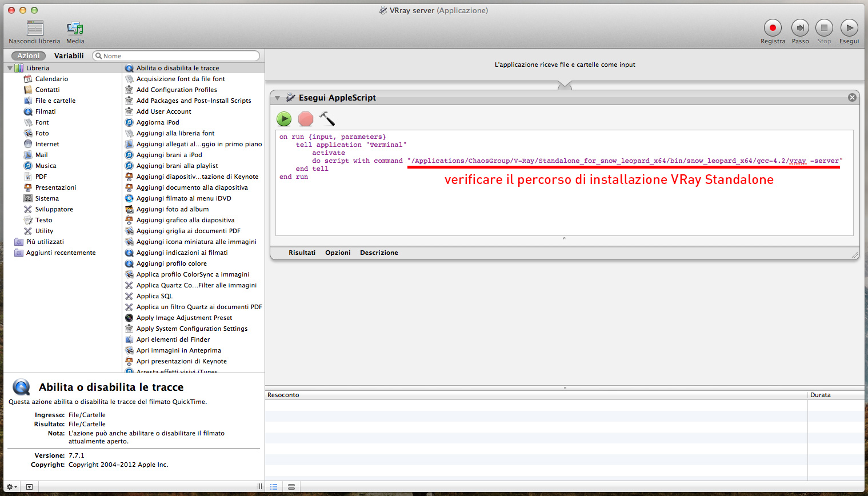Collapse the Libreria disclosure triangle
Viewport: 868px width, 496px height.
pyautogui.click(x=10, y=69)
